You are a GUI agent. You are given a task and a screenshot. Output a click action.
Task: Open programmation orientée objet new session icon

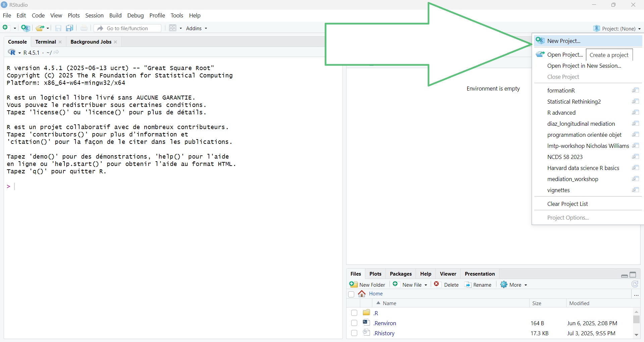[x=635, y=134]
